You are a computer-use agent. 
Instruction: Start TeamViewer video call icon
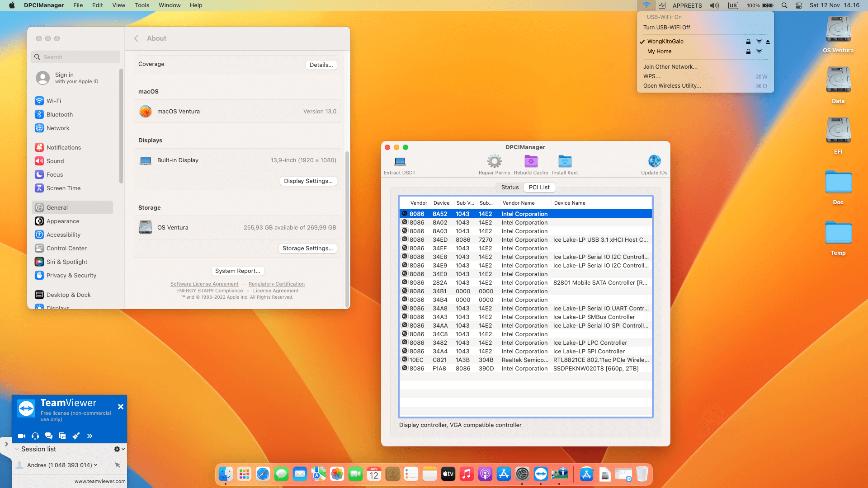(21, 436)
